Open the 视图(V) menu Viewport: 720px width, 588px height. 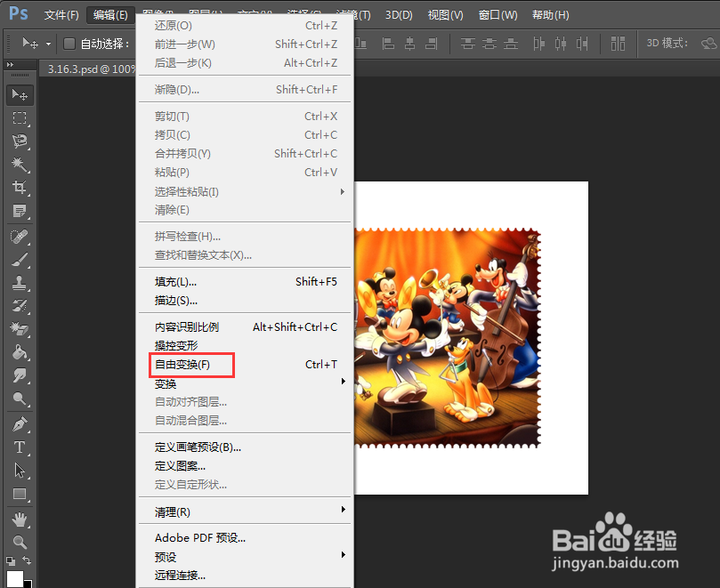pyautogui.click(x=445, y=15)
